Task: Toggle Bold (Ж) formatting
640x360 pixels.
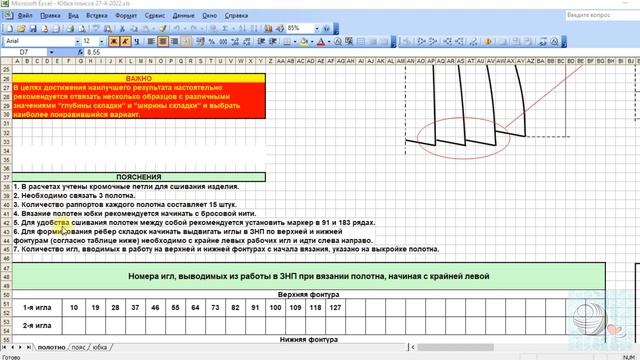Action: tap(113, 42)
